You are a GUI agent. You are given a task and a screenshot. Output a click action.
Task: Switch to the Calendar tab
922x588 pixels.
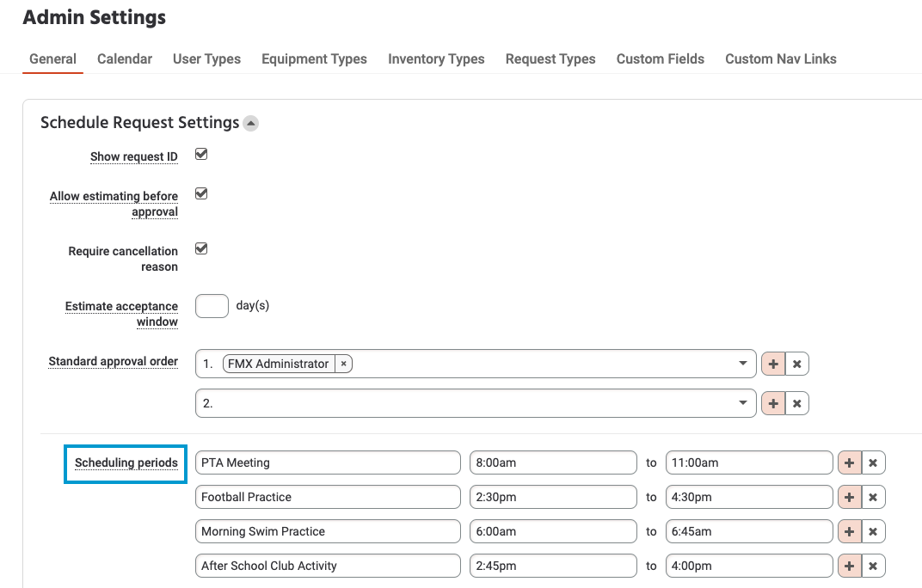(x=125, y=58)
